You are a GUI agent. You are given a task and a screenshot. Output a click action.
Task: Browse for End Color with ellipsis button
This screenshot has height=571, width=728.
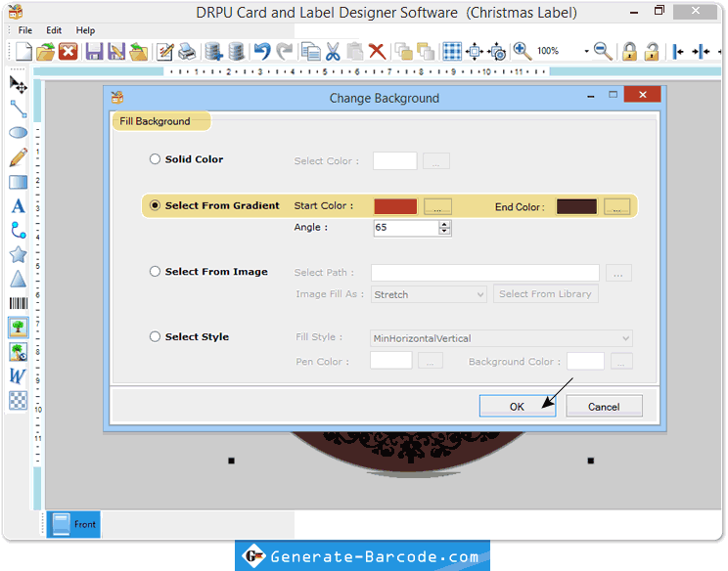616,207
